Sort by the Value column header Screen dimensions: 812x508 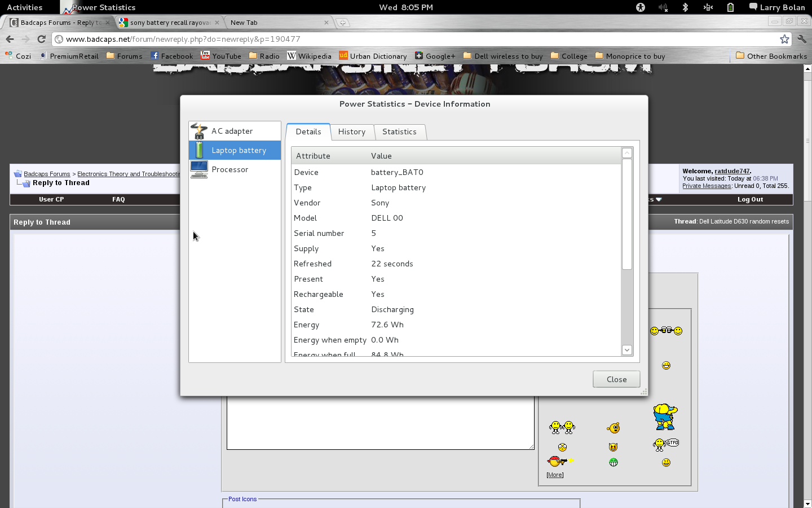coord(493,156)
